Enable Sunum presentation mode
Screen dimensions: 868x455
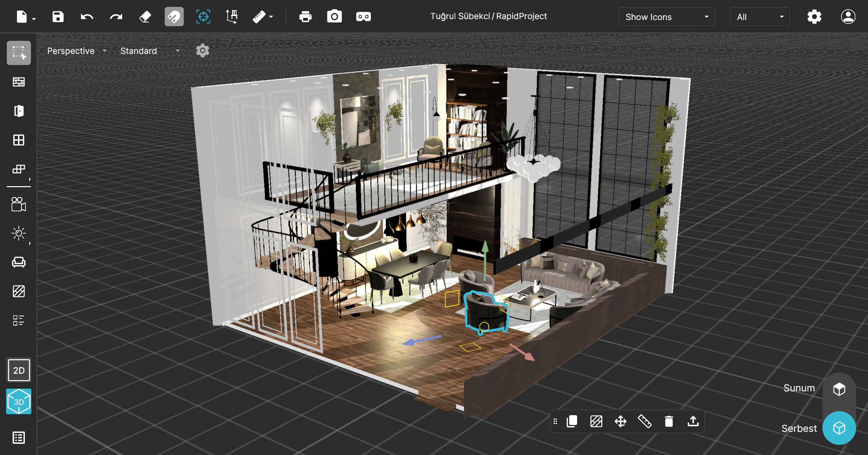[839, 389]
